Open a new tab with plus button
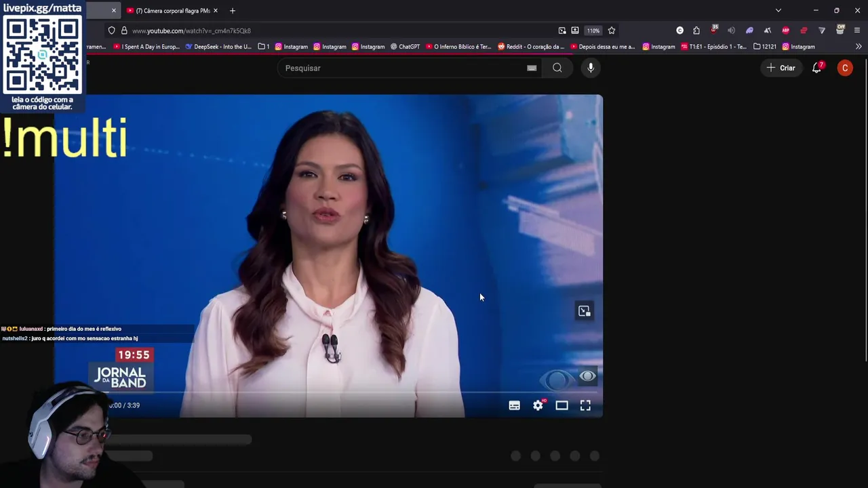Image resolution: width=868 pixels, height=488 pixels. click(x=232, y=10)
